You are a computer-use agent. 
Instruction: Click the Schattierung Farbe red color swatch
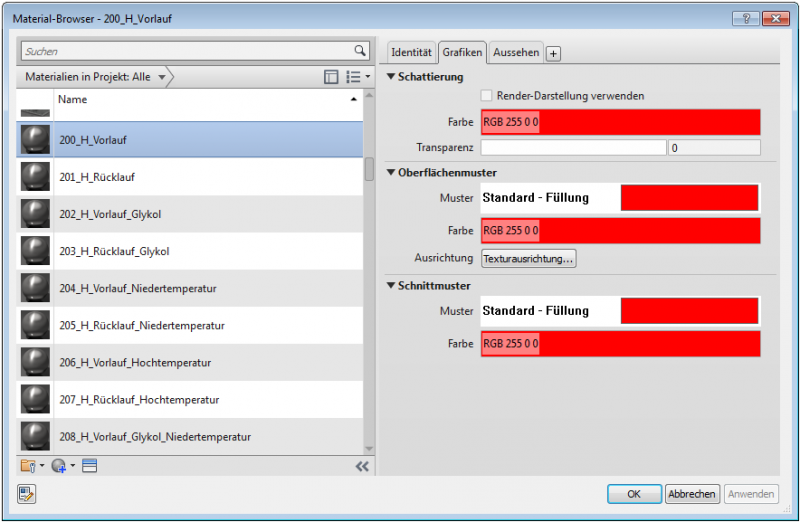(x=620, y=122)
